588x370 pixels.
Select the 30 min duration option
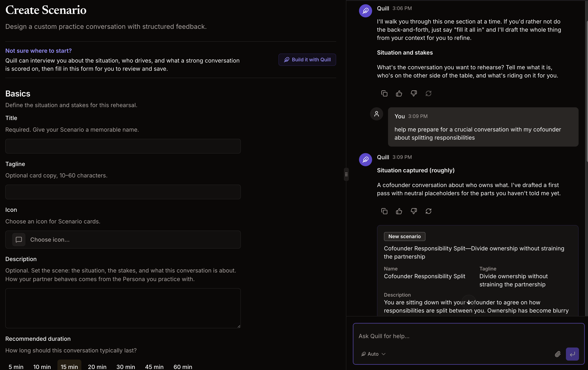pyautogui.click(x=126, y=367)
